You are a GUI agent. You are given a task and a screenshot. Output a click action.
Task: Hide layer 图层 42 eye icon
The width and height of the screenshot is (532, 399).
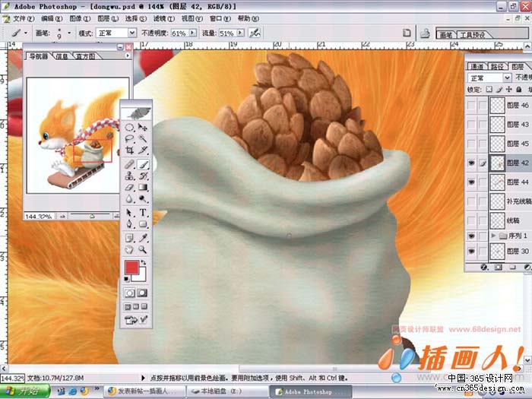click(x=471, y=163)
